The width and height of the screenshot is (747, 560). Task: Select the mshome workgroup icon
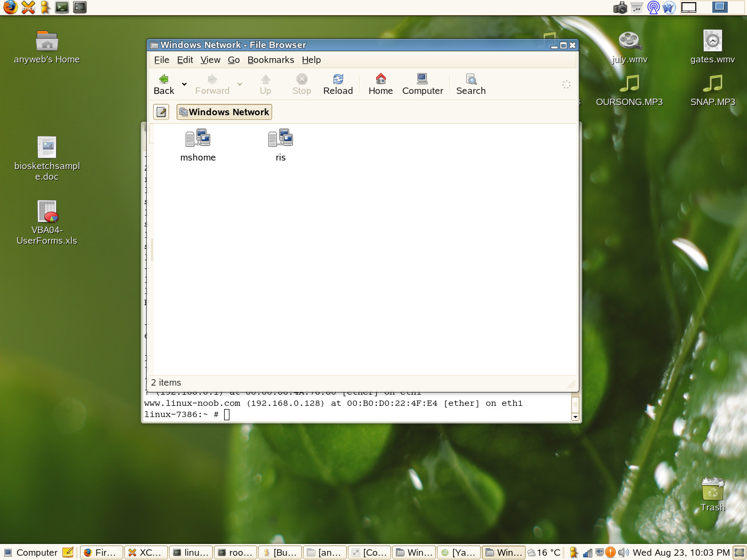tap(198, 145)
